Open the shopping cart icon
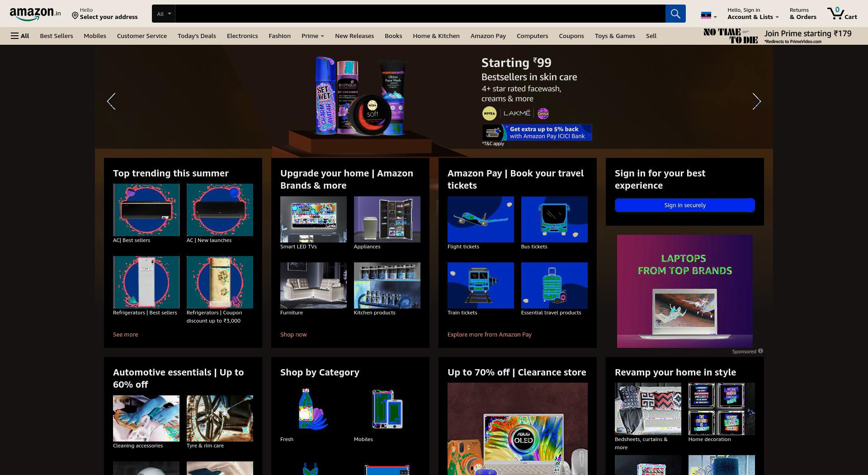The width and height of the screenshot is (868, 475). coord(842,14)
